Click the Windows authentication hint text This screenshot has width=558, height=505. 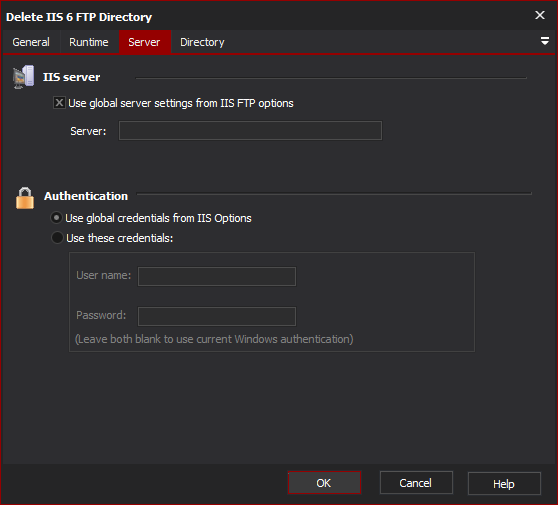click(214, 339)
